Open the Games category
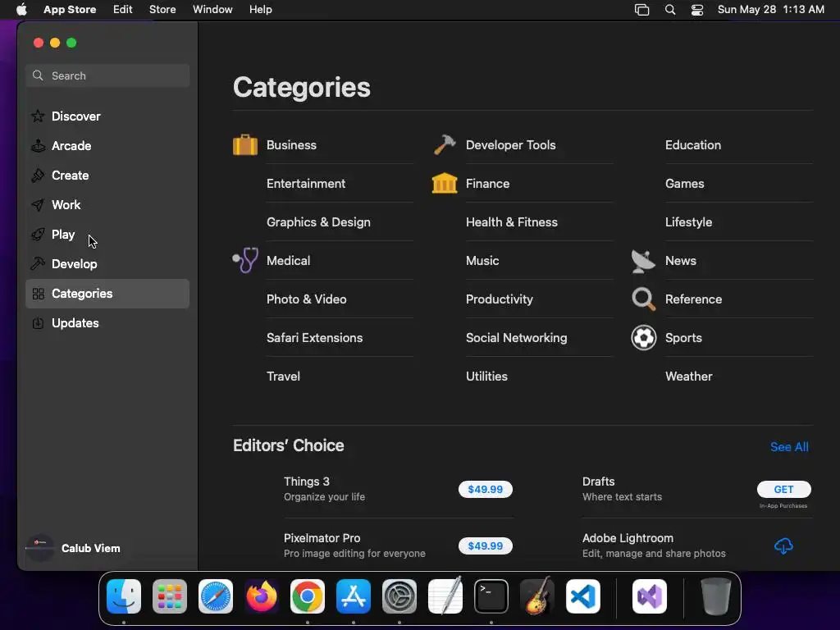 pos(685,183)
